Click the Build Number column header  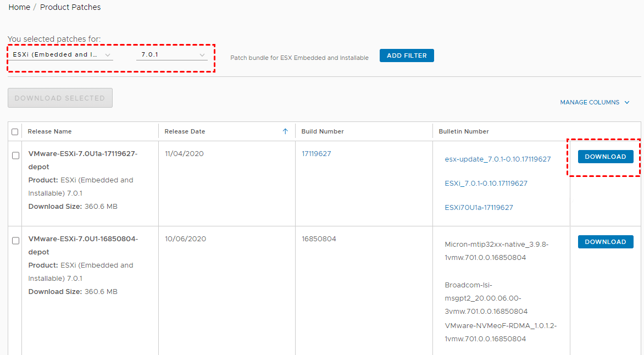(323, 131)
